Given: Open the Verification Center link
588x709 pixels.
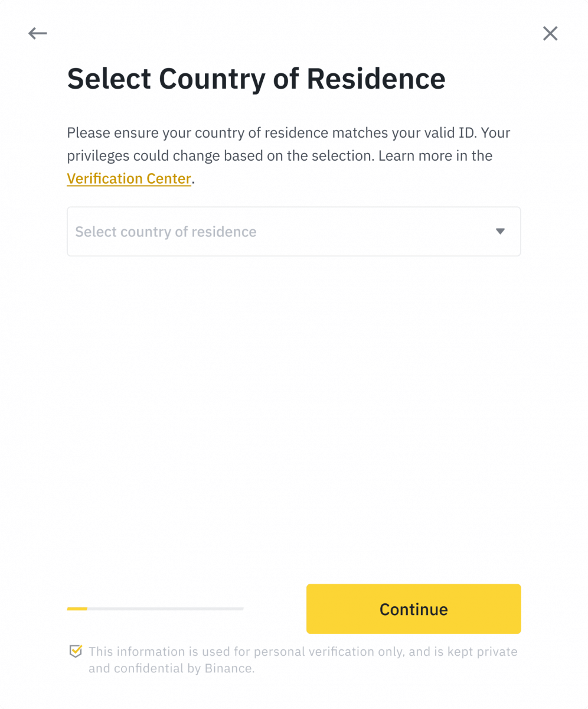Looking at the screenshot, I should (x=129, y=178).
